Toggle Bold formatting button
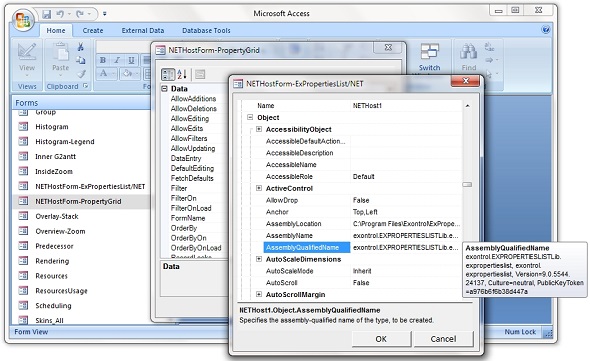This screenshot has height=361, width=590. [103, 60]
